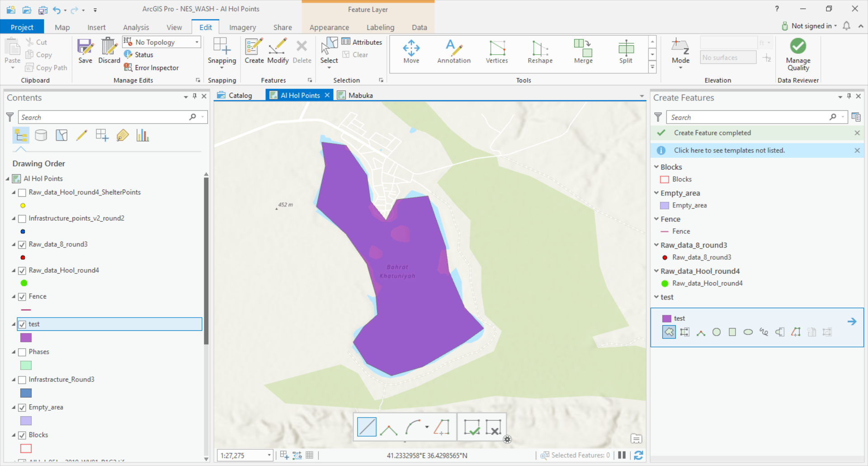
Task: Switch to the Analysis ribbon tab
Action: [x=136, y=27]
